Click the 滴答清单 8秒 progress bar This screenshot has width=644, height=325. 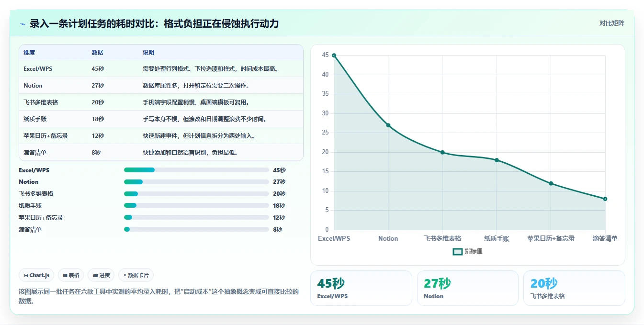pos(196,230)
